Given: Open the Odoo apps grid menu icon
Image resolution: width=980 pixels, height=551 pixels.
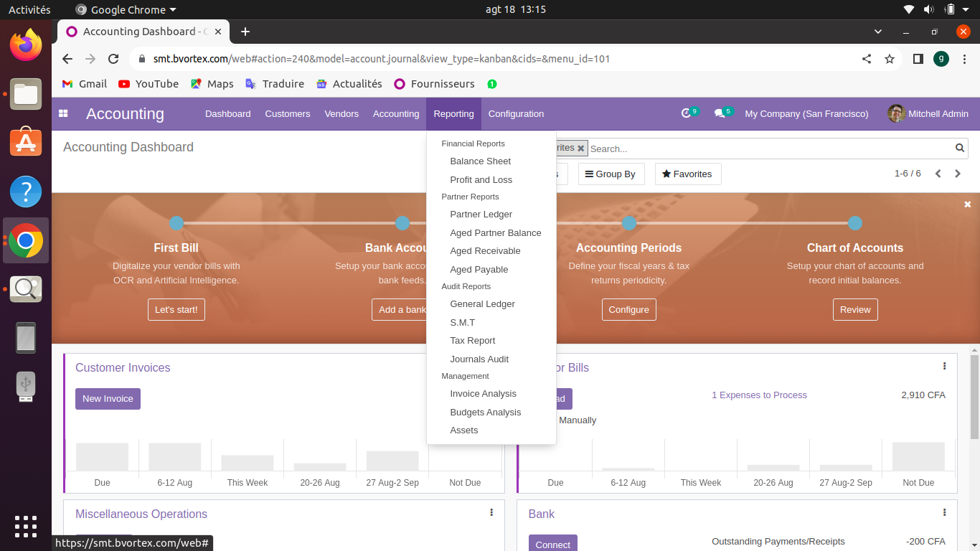Looking at the screenshot, I should 63,113.
